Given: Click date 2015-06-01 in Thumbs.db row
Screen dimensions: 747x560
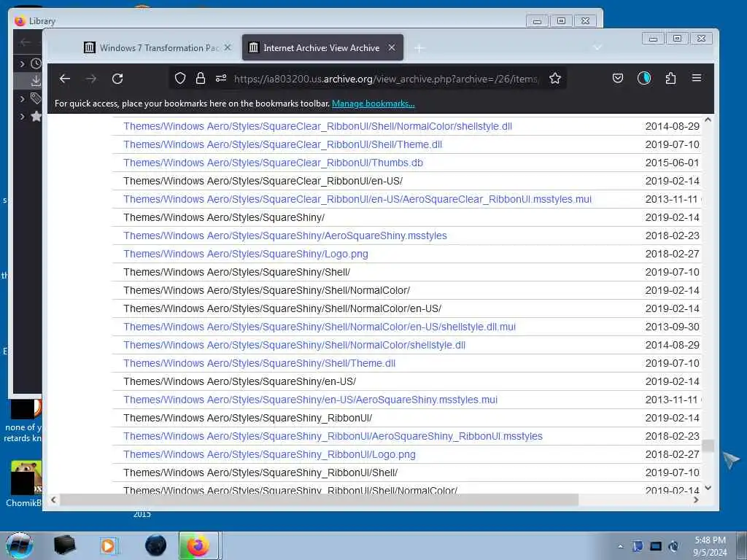Looking at the screenshot, I should [x=672, y=163].
